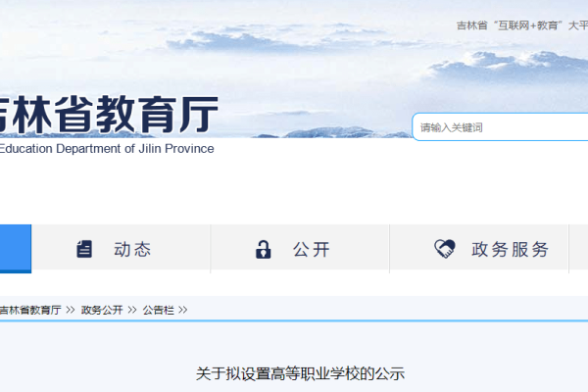Screen dimensions: 588x392
Task: Open the 公开 navigation tab label
Action: [312, 250]
